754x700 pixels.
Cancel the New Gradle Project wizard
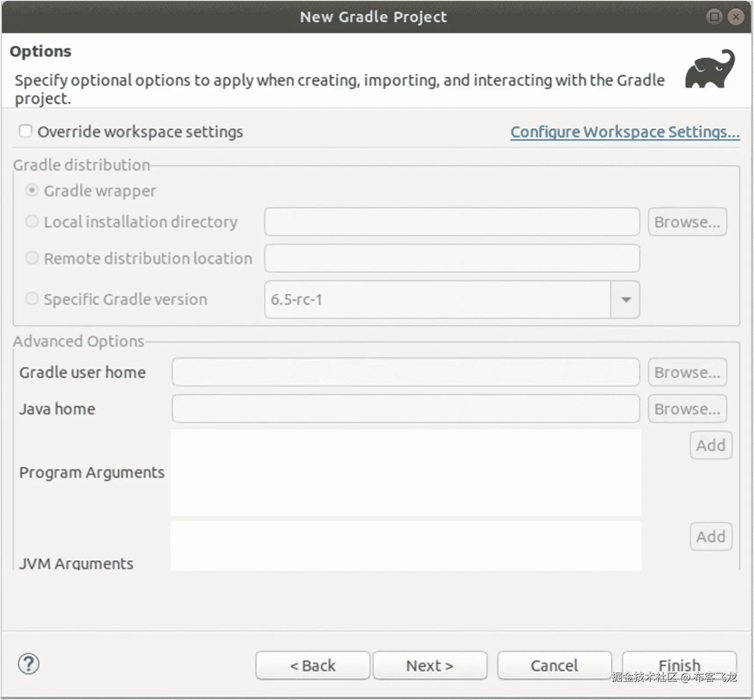pos(555,666)
